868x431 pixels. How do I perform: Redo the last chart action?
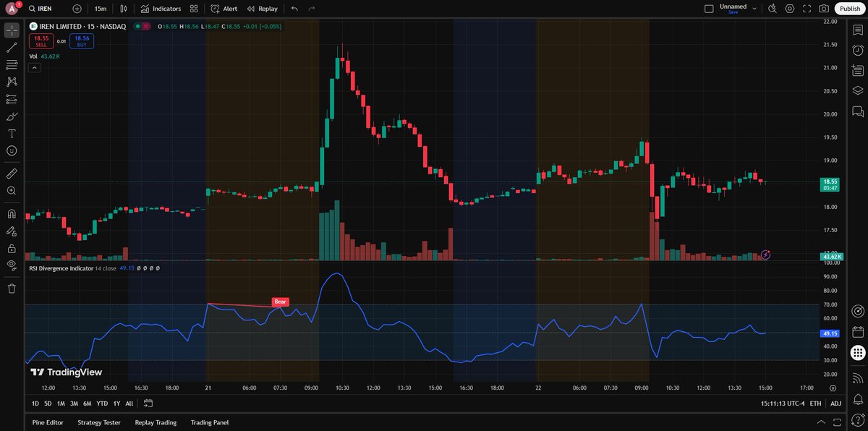coord(312,9)
